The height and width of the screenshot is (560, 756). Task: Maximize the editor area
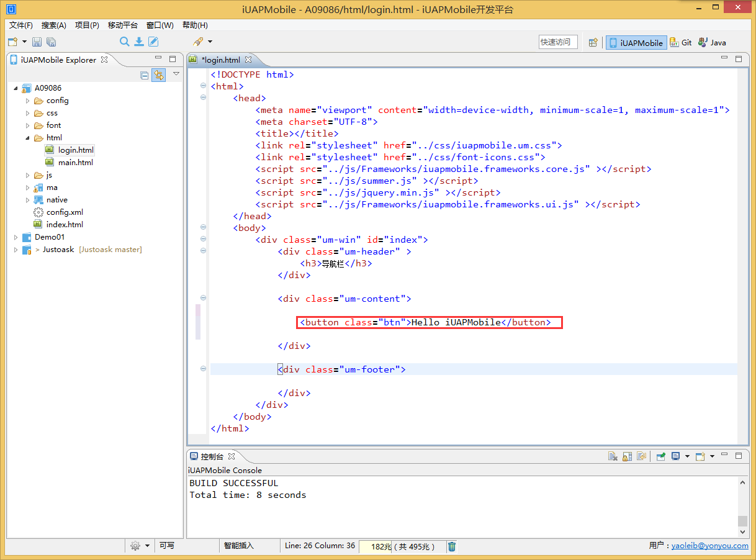click(739, 59)
